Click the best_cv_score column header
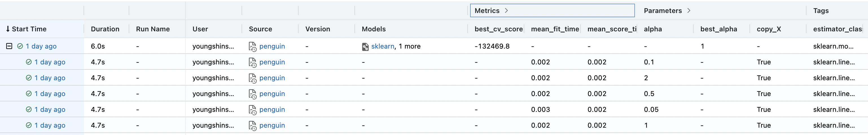868x135 pixels. [498, 29]
